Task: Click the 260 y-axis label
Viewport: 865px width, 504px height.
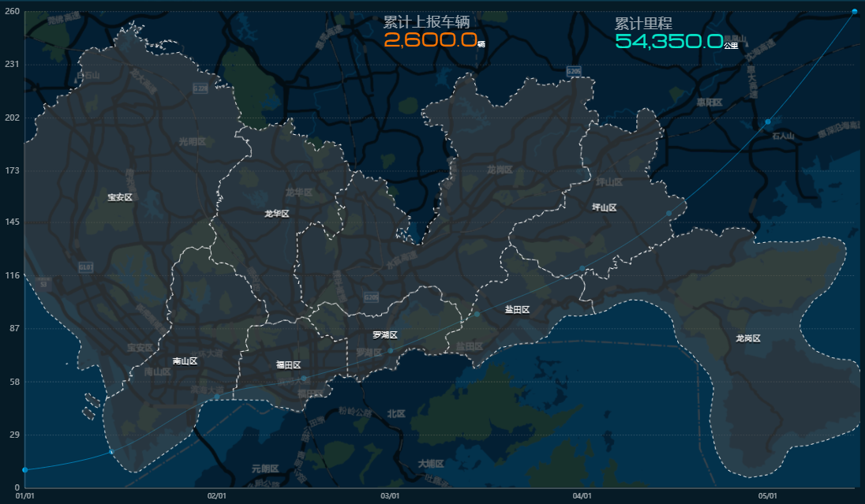Action: pyautogui.click(x=12, y=12)
